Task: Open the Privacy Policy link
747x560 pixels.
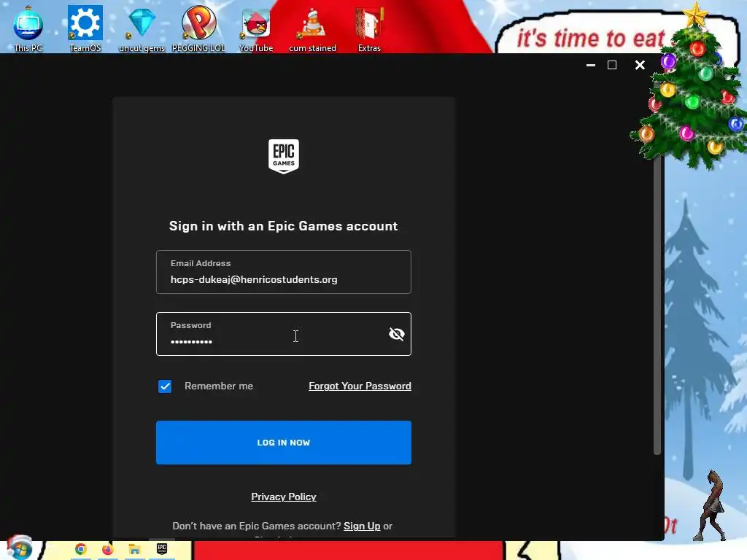Action: (x=284, y=497)
